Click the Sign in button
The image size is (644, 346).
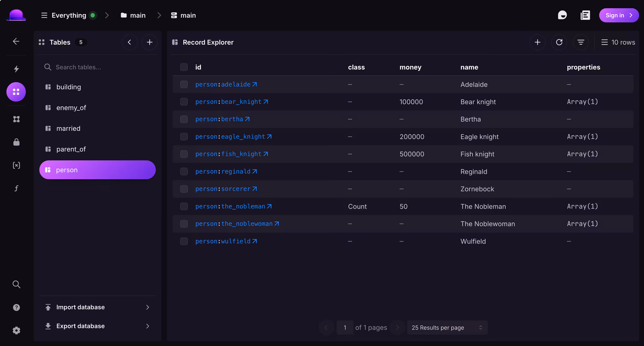tap(619, 15)
